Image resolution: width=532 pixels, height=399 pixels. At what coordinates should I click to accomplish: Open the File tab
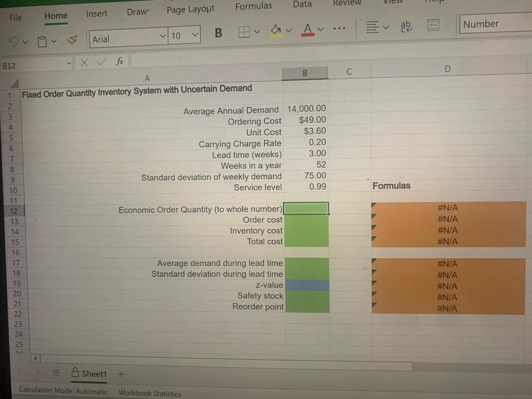pyautogui.click(x=16, y=17)
